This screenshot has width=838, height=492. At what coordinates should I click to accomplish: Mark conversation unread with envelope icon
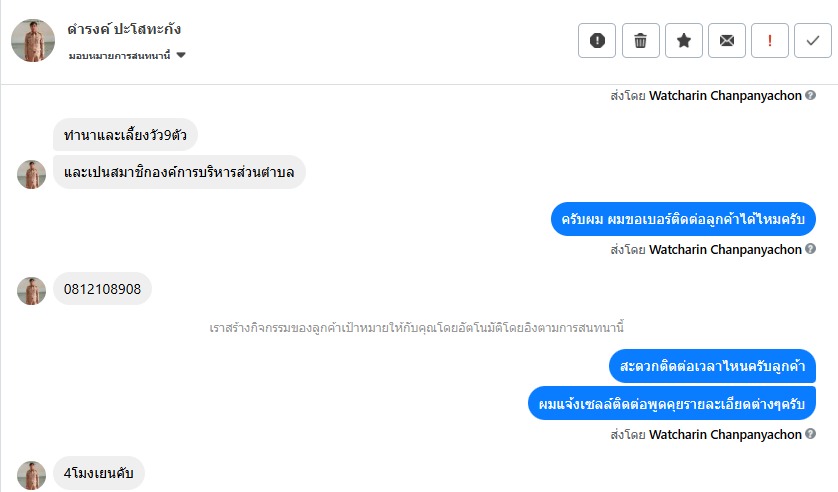(x=727, y=41)
